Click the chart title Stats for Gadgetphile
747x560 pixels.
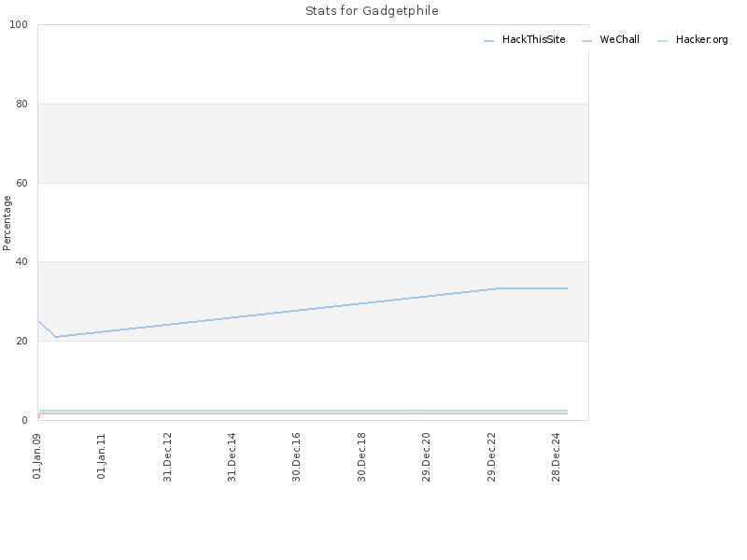(x=372, y=10)
